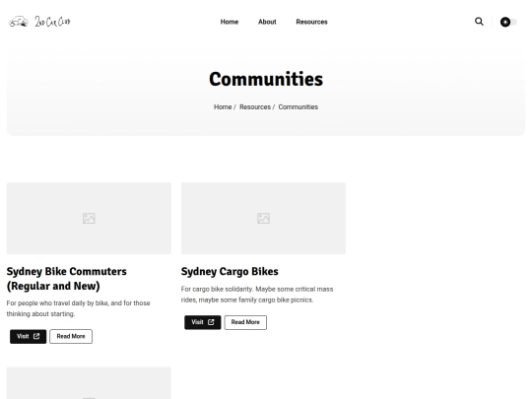Viewport: 532px width, 399px height.
Task: Click the 2nd Car Club handwritten wordmark
Action: [x=52, y=22]
